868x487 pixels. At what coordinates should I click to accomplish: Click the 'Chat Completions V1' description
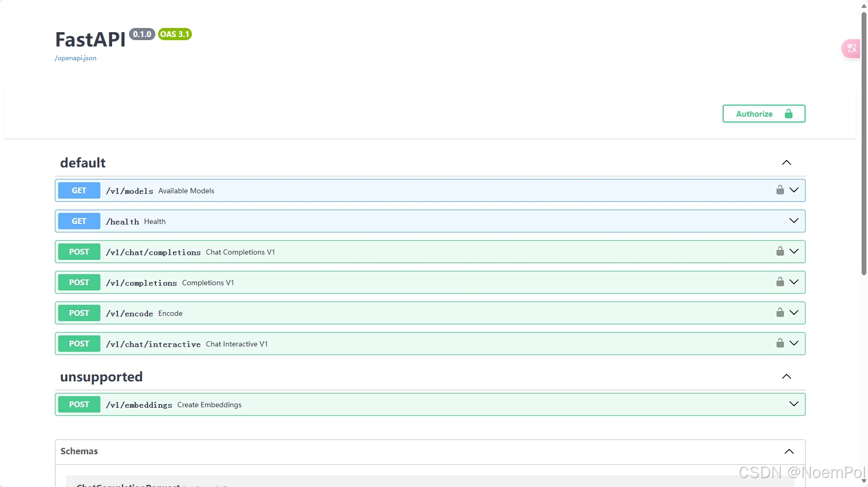coord(241,252)
